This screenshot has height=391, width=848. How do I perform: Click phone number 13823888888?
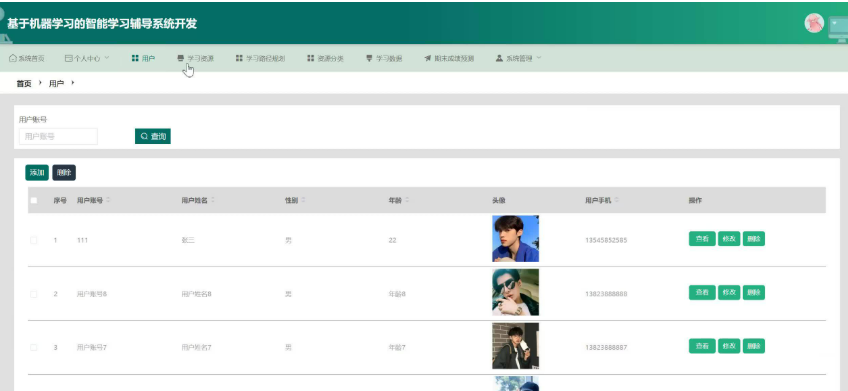(x=606, y=294)
